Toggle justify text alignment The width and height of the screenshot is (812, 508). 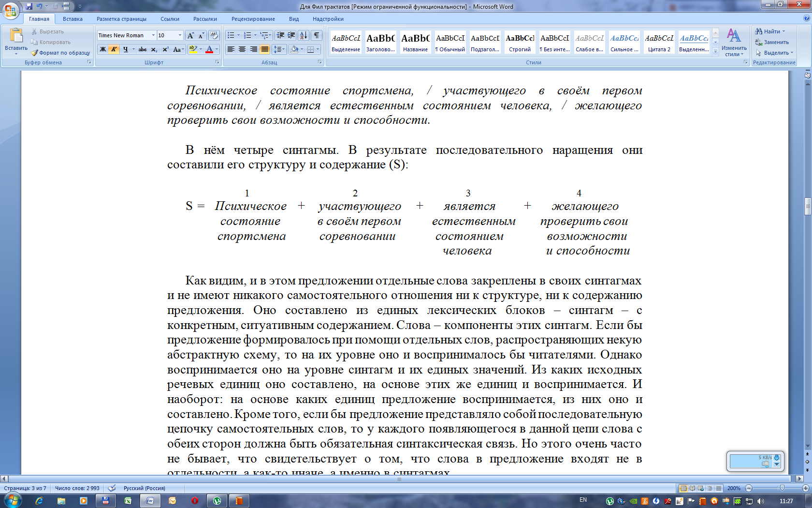pyautogui.click(x=265, y=49)
